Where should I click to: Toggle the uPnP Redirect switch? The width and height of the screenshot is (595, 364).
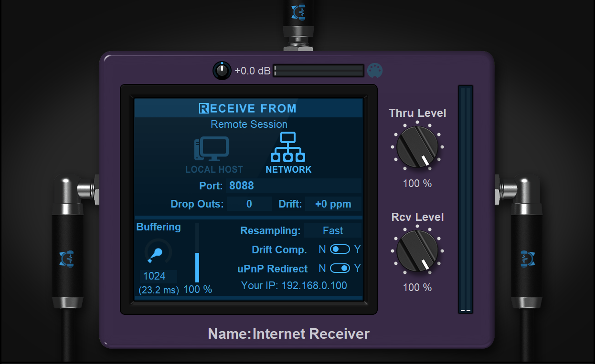tap(340, 269)
